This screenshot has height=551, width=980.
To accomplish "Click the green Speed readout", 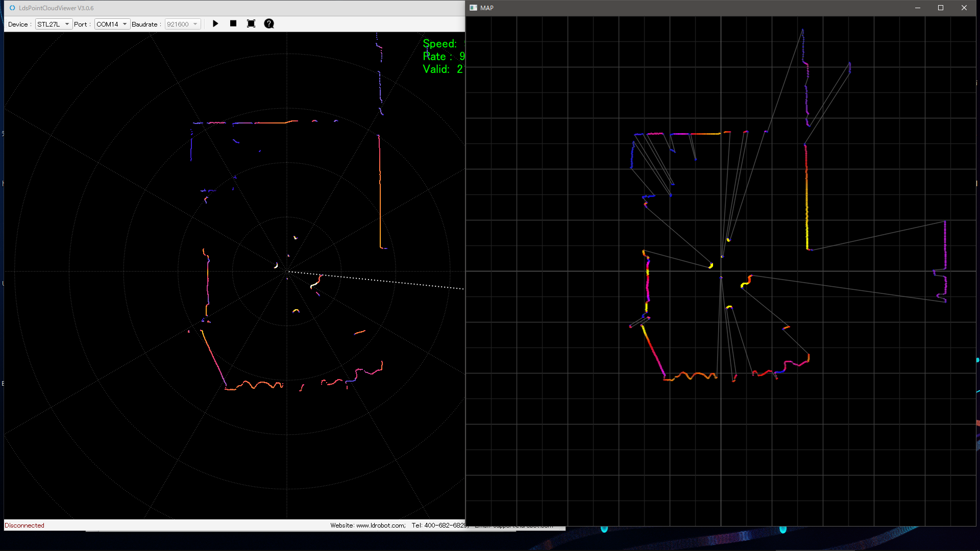I will [440, 44].
